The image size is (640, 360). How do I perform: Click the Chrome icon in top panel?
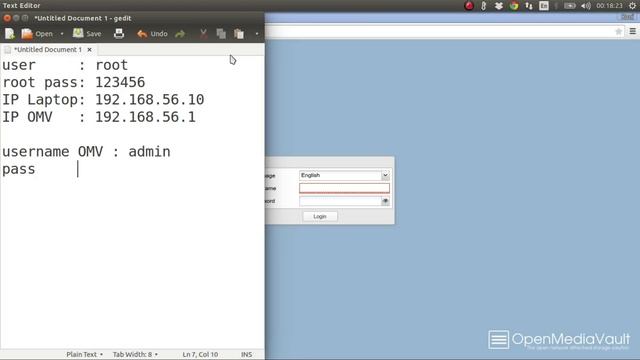[x=514, y=6]
